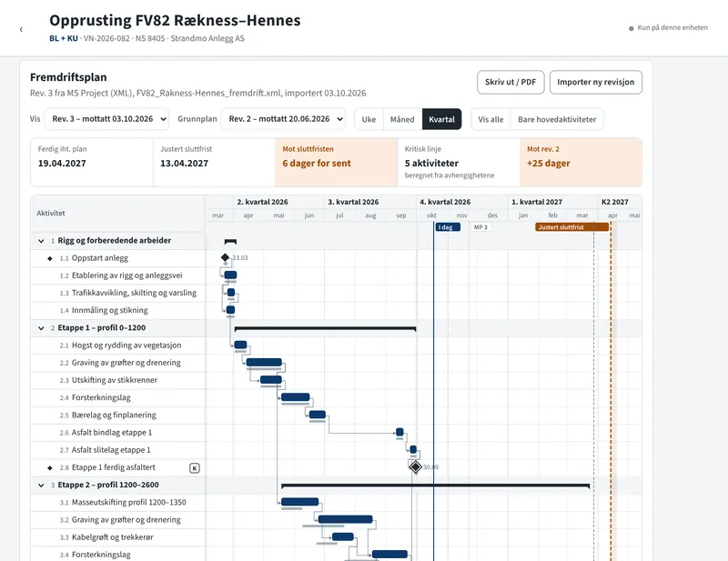Click the 2.4 Forsterkningslag Gantt bar
The width and height of the screenshot is (728, 561).
click(x=295, y=397)
